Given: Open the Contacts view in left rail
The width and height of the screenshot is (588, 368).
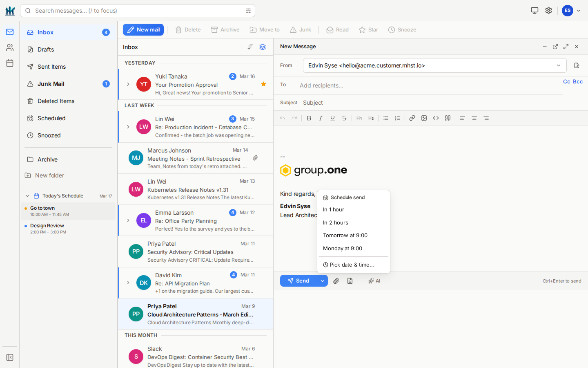Looking at the screenshot, I should [x=10, y=47].
